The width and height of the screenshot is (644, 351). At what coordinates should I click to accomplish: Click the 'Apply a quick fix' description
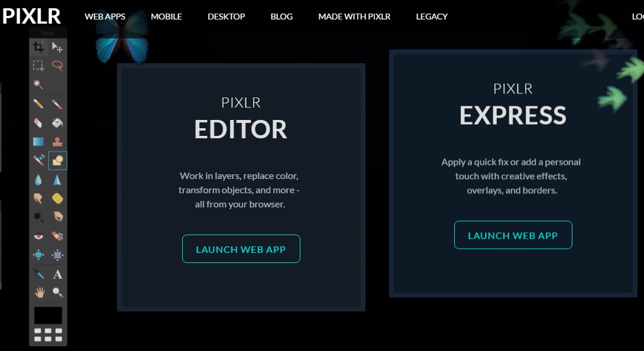coord(512,175)
